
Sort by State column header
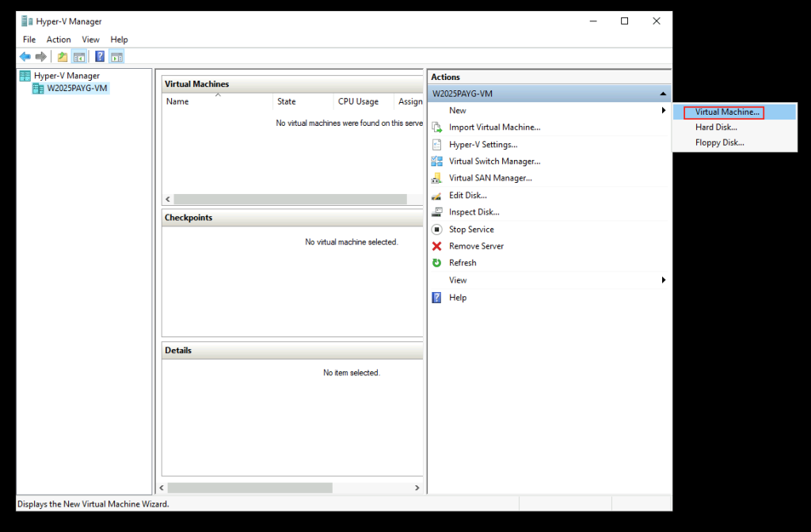point(303,101)
